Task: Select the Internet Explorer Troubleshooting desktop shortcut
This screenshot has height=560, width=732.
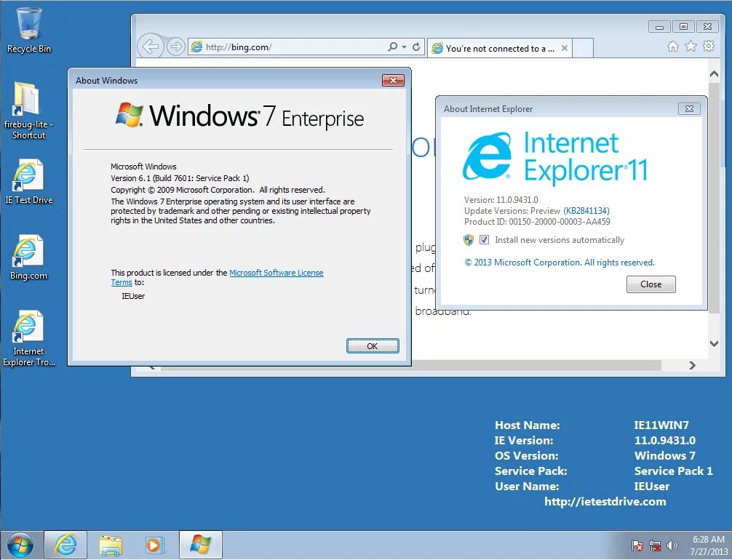Action: [28, 338]
